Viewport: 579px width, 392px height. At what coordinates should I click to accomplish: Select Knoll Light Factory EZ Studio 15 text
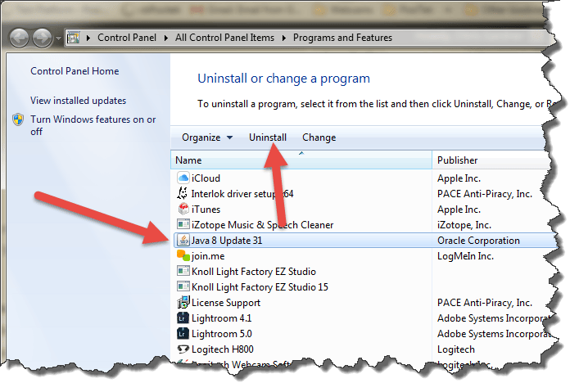[x=260, y=286]
